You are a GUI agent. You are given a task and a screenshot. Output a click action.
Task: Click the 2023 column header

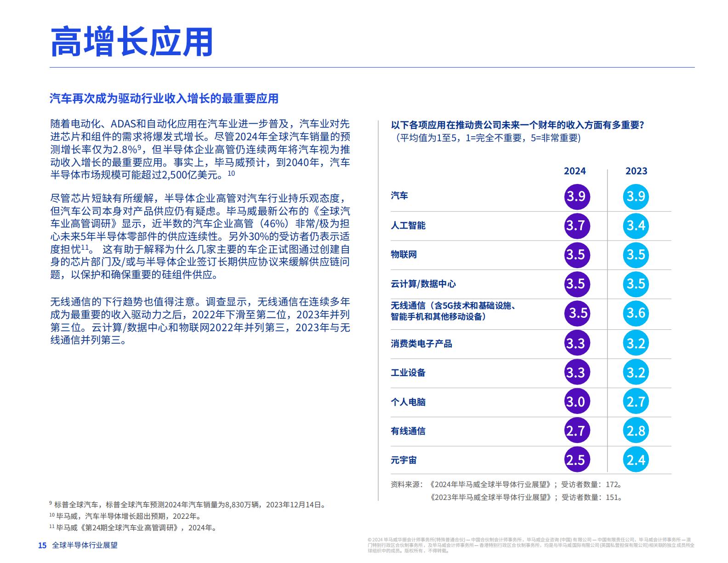coord(636,171)
